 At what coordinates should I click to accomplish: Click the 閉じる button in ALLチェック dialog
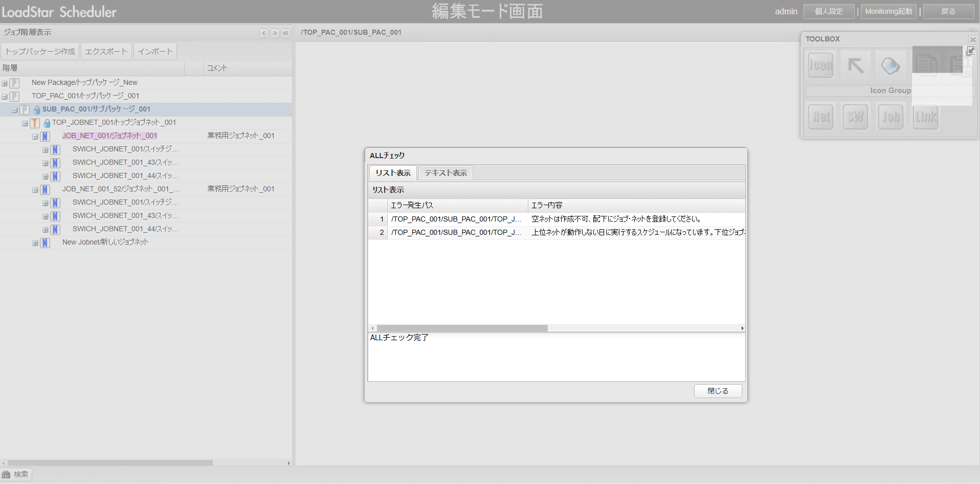coord(718,391)
